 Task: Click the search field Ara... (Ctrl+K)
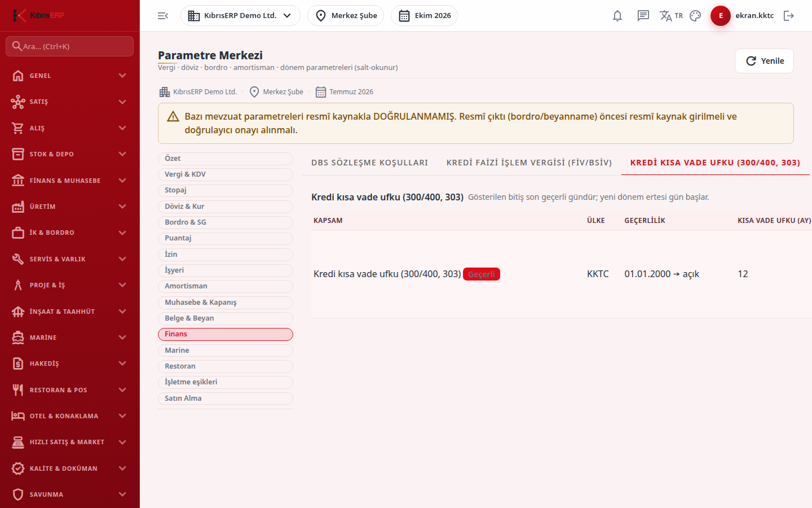coord(69,46)
